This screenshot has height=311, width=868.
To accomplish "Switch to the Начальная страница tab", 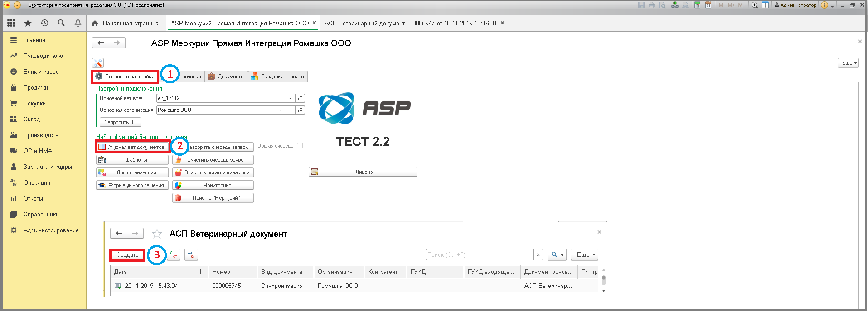I will coord(126,23).
